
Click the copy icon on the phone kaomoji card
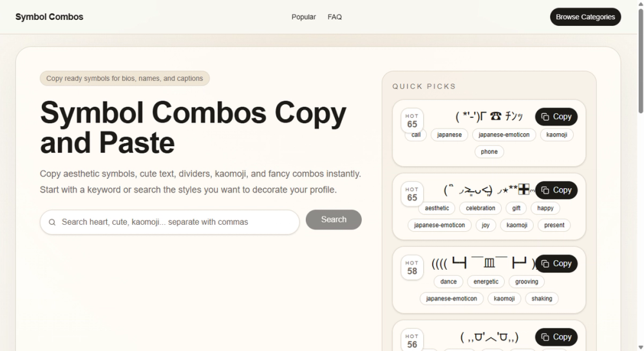pyautogui.click(x=545, y=117)
